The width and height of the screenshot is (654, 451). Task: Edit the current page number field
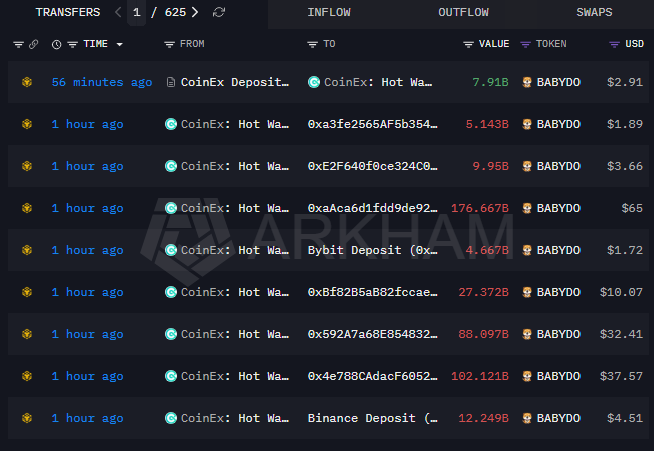pos(136,13)
